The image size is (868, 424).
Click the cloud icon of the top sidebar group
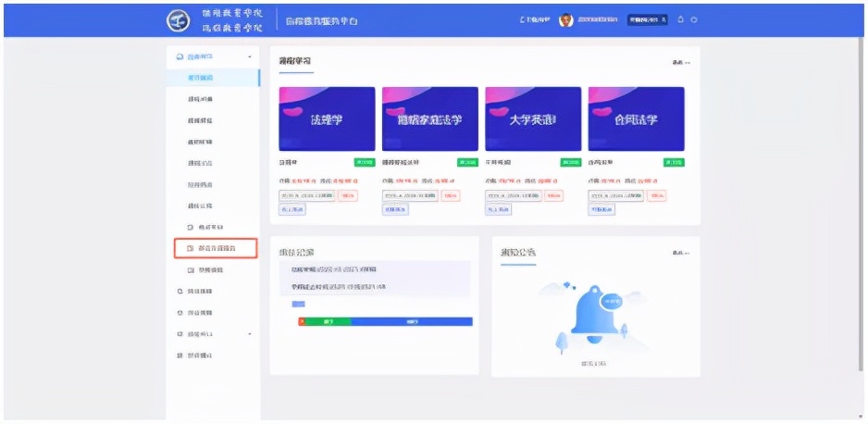point(179,57)
